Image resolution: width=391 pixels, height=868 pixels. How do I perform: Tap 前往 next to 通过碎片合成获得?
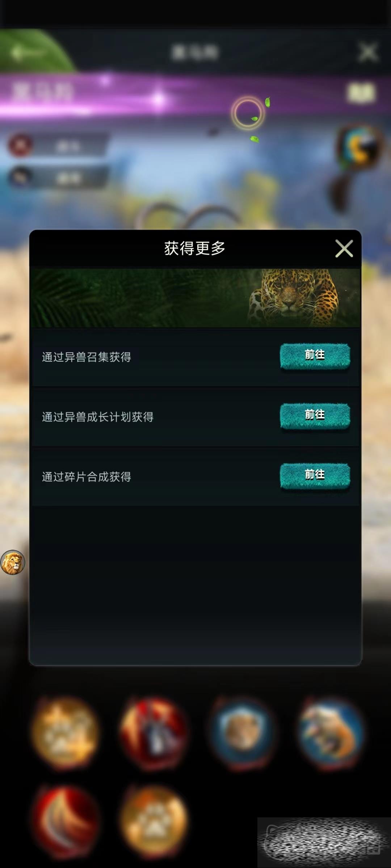[x=315, y=476]
